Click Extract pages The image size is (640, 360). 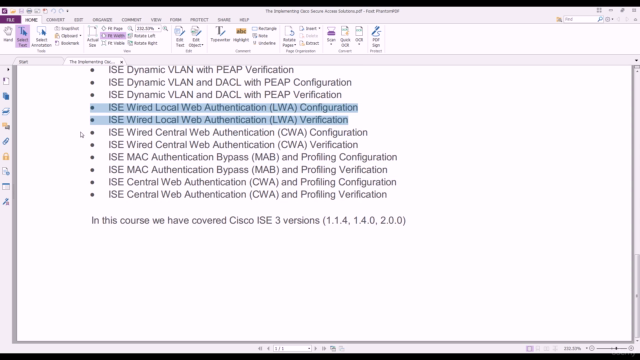click(x=309, y=43)
